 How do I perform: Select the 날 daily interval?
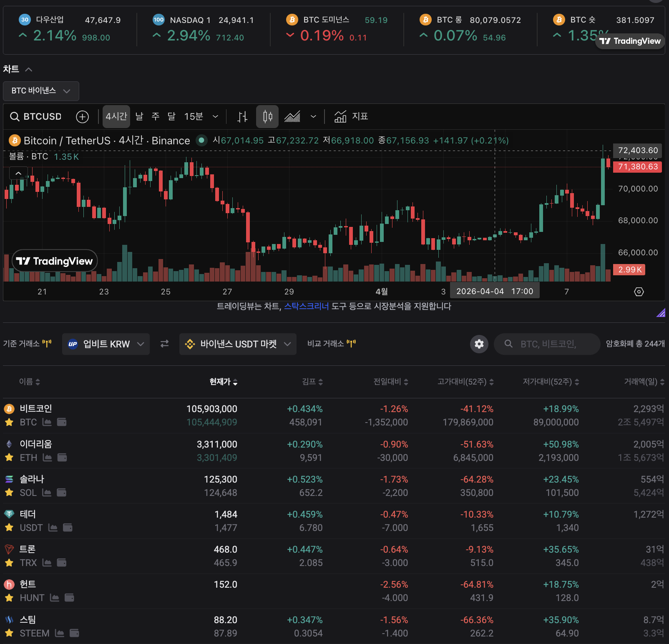click(x=139, y=116)
